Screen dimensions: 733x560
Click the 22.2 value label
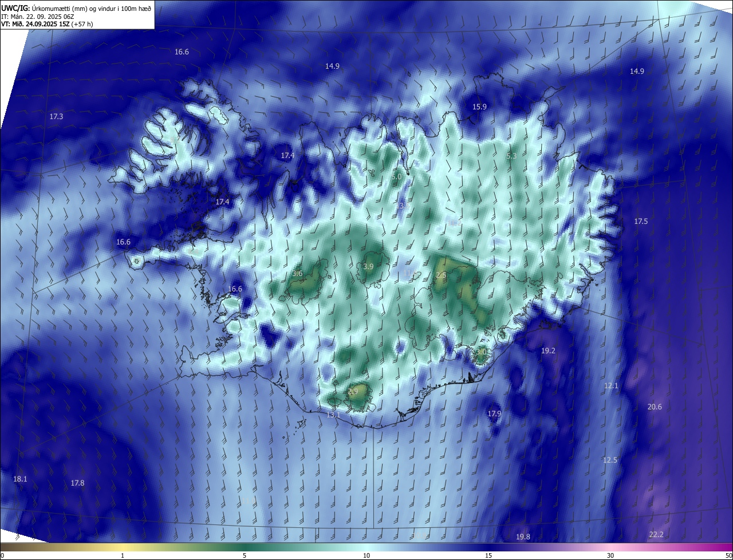point(656,535)
